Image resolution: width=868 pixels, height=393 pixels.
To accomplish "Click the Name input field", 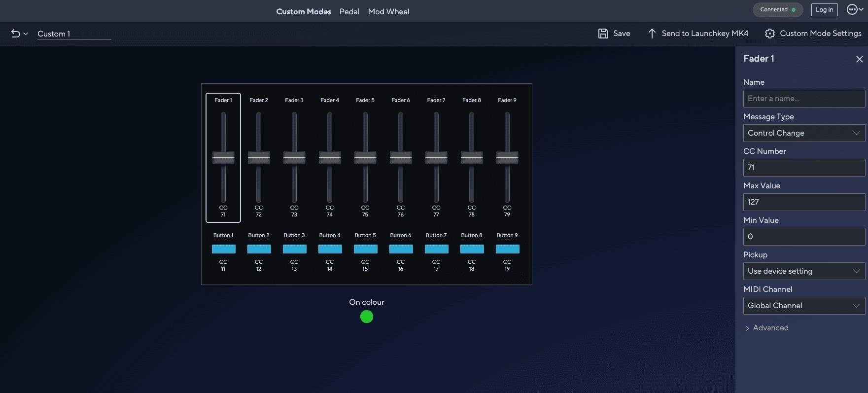I will (804, 99).
